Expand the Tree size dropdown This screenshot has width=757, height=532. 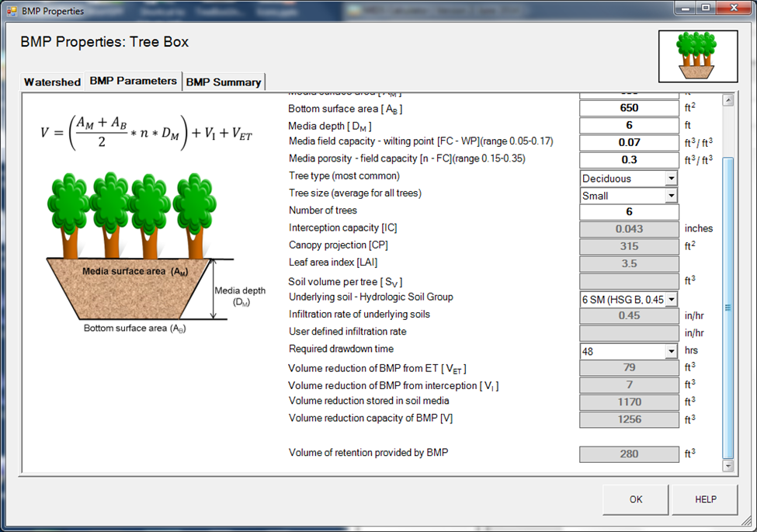tap(671, 196)
